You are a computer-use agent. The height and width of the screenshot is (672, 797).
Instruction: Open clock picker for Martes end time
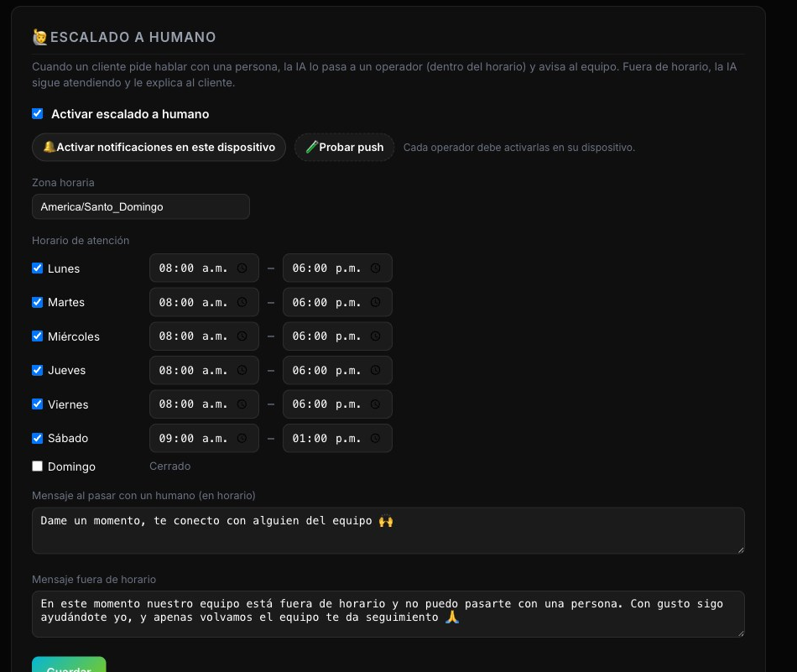pos(375,302)
